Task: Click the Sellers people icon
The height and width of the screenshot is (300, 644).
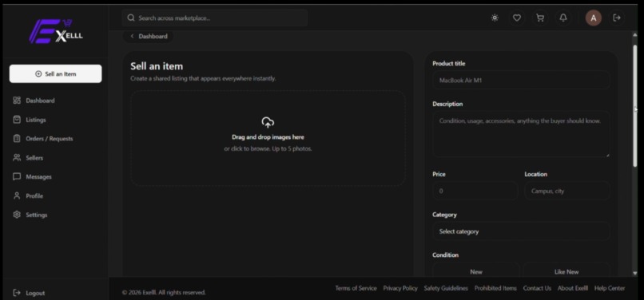Action: pos(17,158)
